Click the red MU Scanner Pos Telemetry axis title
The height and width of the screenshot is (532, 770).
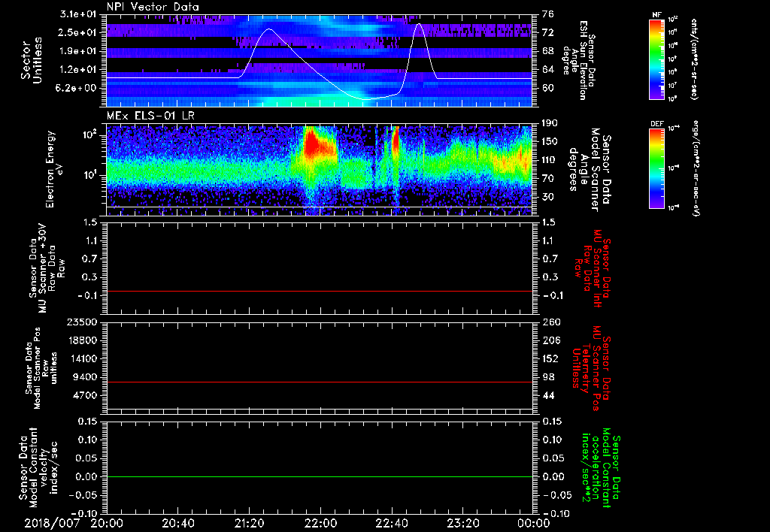coord(592,368)
